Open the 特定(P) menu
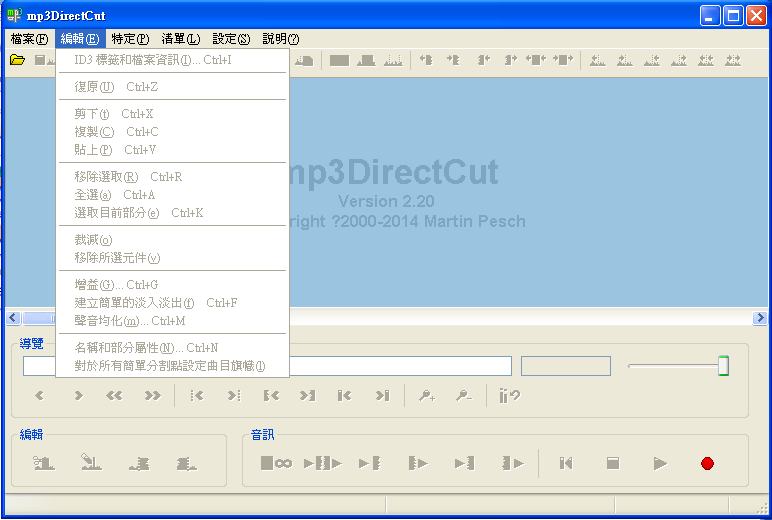 point(130,39)
